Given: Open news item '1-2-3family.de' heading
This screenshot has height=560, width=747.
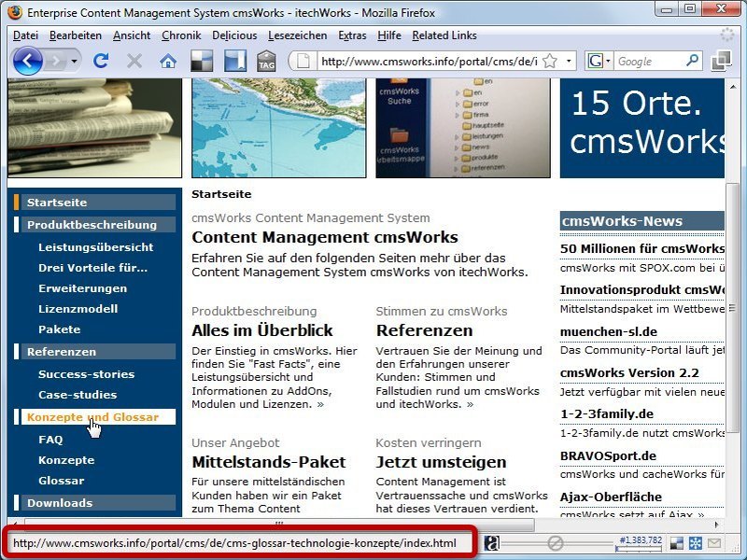Looking at the screenshot, I should (x=606, y=414).
